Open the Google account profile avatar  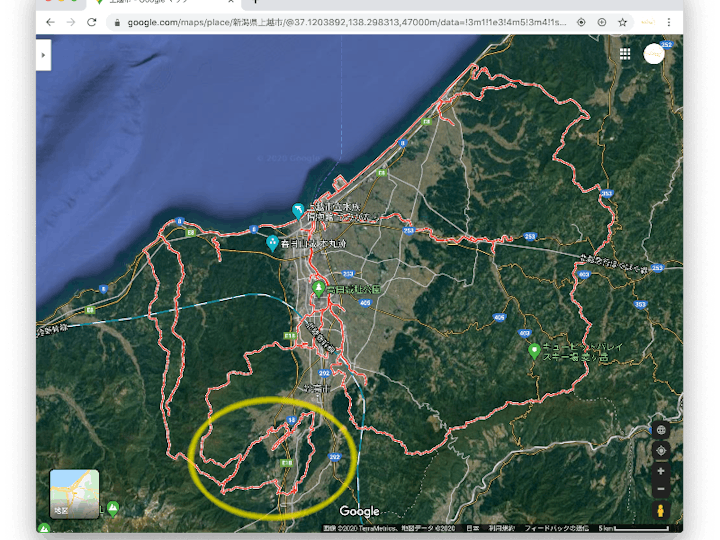(x=654, y=54)
